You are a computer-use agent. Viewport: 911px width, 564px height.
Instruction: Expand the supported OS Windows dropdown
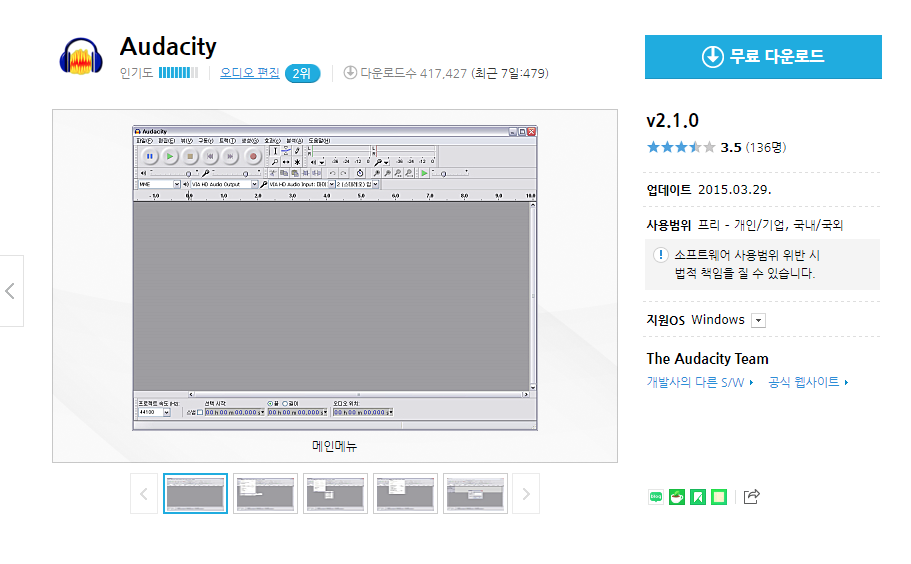point(758,321)
